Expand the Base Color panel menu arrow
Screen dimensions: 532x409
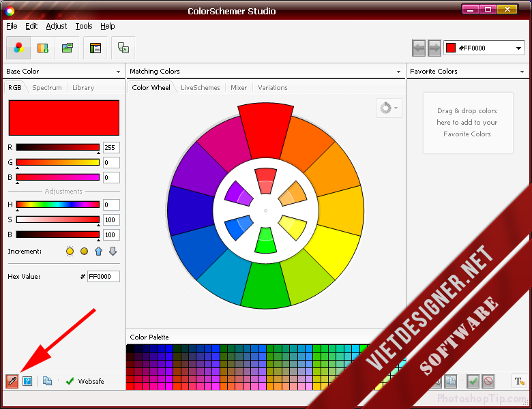point(118,72)
